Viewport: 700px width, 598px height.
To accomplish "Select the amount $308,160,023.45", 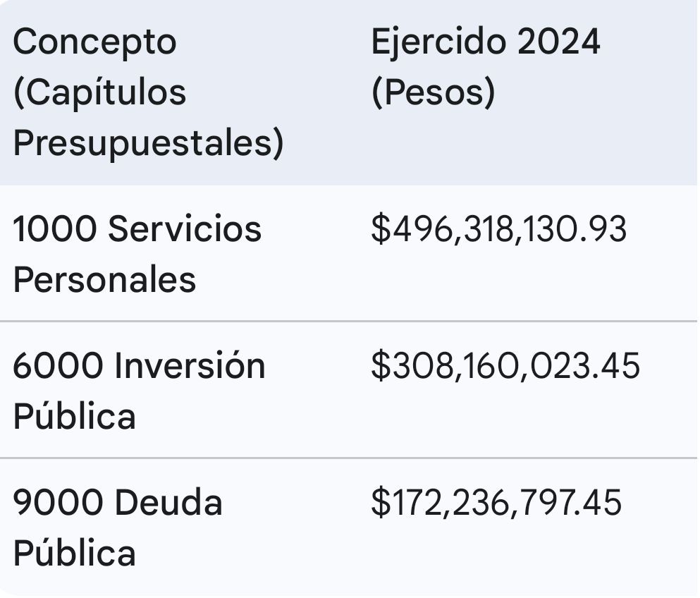I will pos(505,367).
